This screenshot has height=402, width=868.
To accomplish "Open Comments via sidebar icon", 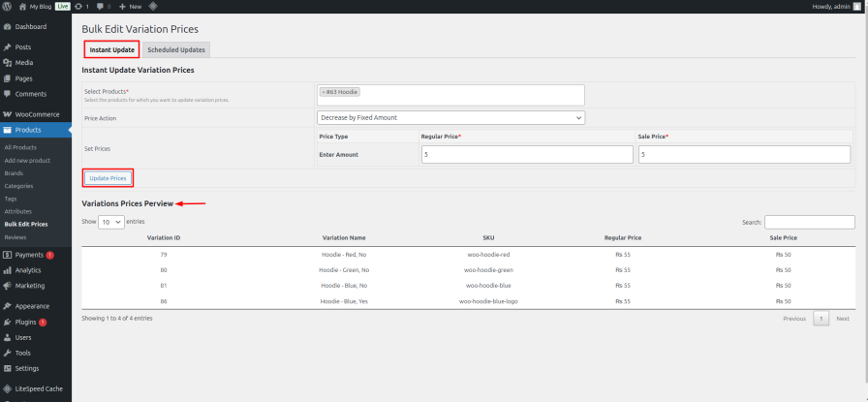I will (x=8, y=94).
